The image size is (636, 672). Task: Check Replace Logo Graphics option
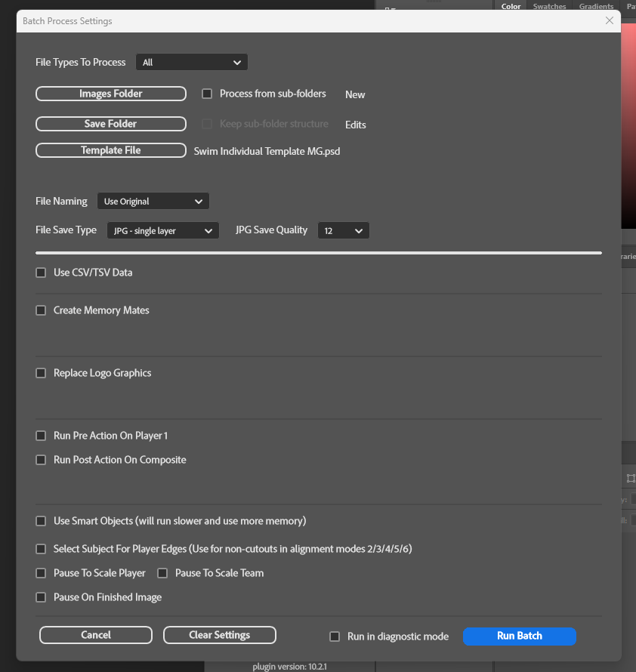[42, 373]
